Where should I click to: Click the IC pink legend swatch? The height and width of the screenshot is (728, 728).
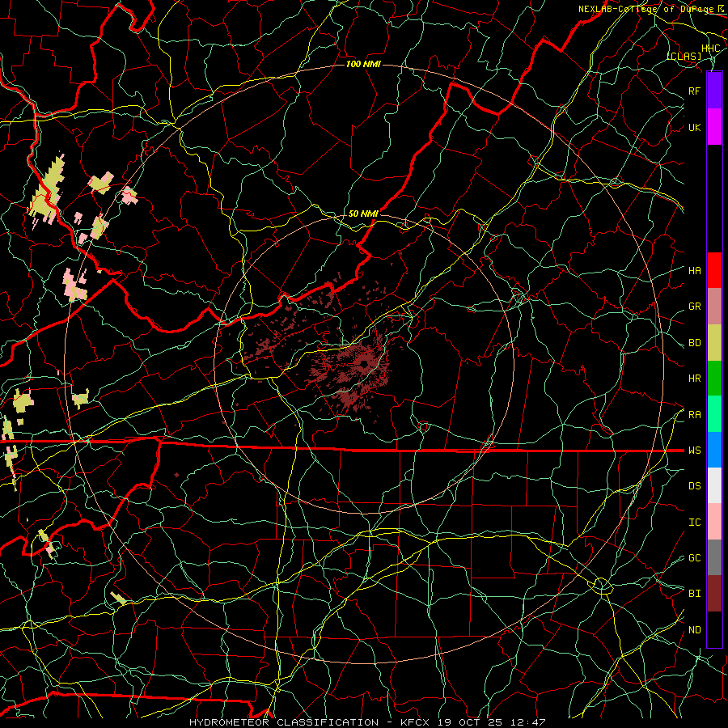coord(714,522)
